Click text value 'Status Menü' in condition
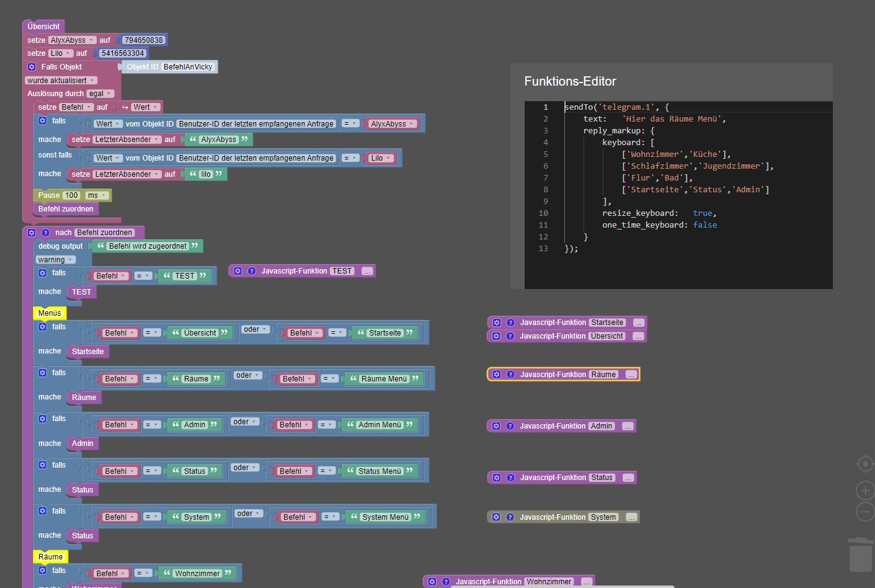 coord(380,471)
